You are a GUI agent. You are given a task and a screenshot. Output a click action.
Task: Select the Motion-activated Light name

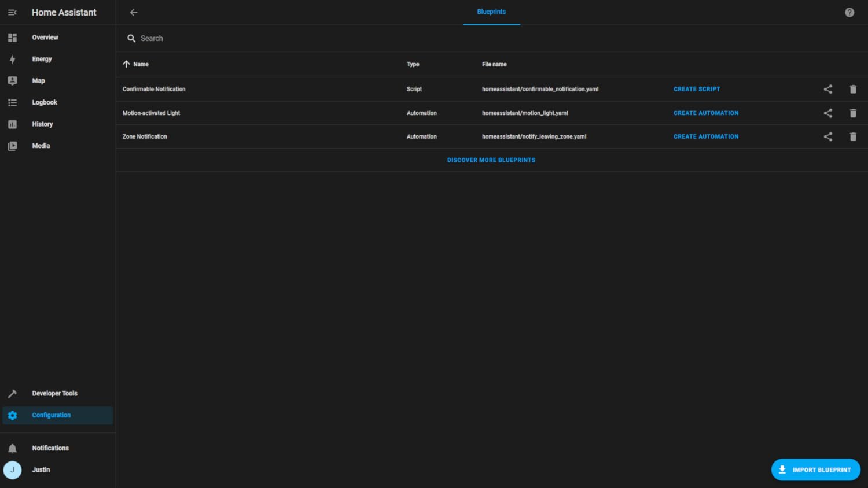click(x=151, y=113)
